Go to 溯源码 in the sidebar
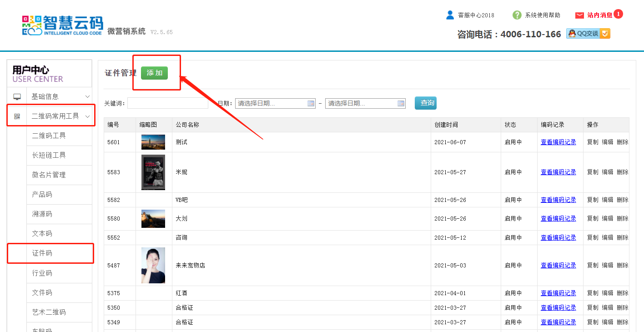This screenshot has width=644, height=332. (x=42, y=214)
